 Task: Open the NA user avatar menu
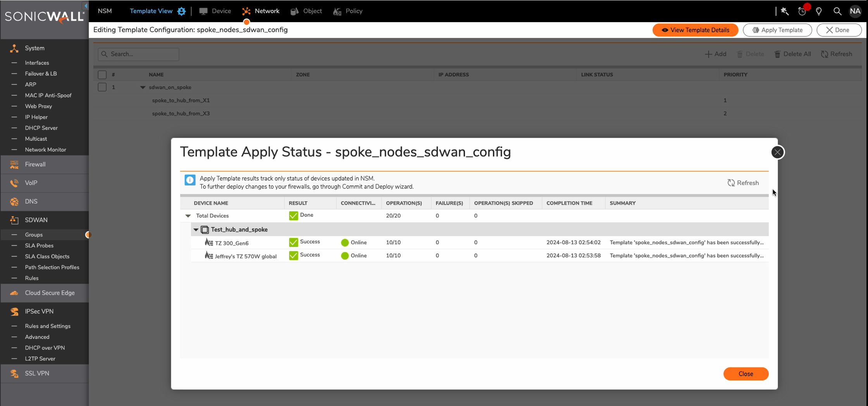[855, 11]
